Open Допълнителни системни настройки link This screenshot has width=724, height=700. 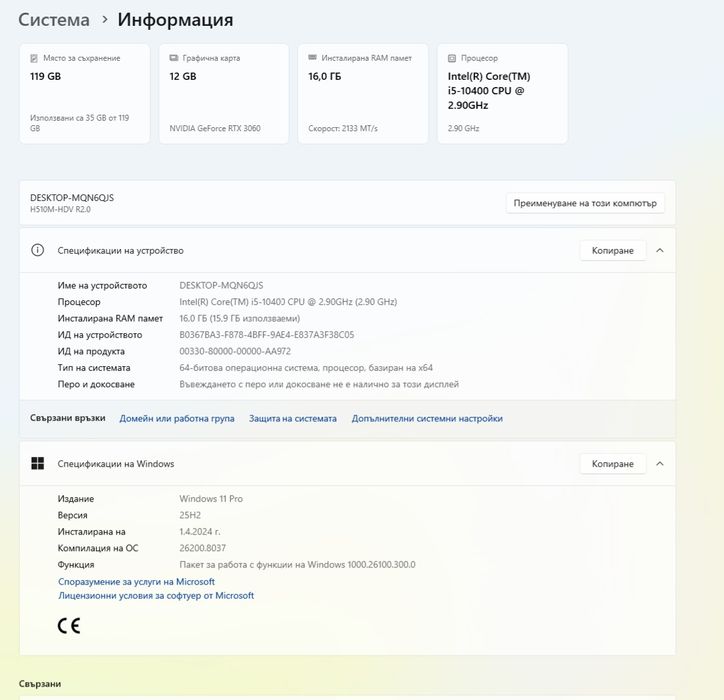tap(427, 418)
